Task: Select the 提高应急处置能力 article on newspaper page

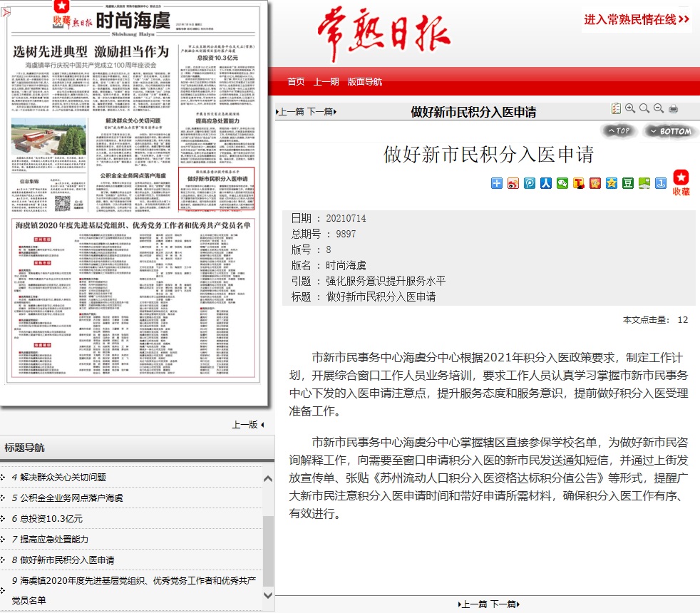Action: pyautogui.click(x=217, y=138)
